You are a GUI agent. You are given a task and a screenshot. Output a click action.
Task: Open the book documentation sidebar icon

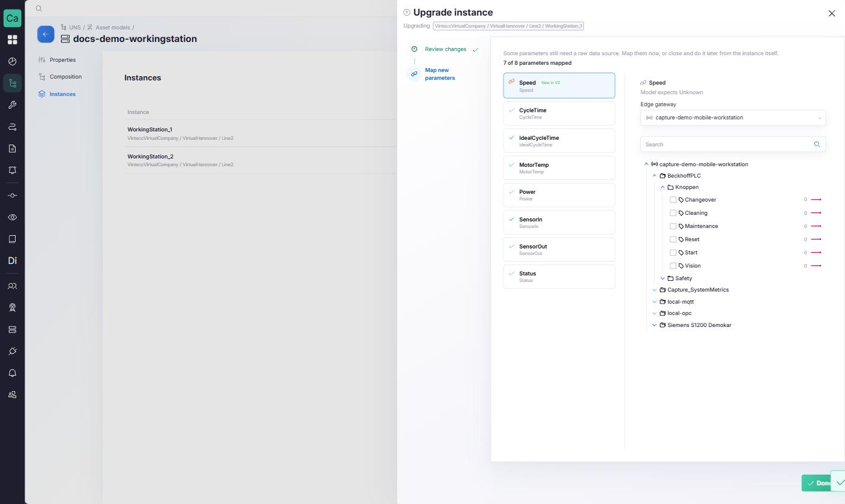point(12,239)
